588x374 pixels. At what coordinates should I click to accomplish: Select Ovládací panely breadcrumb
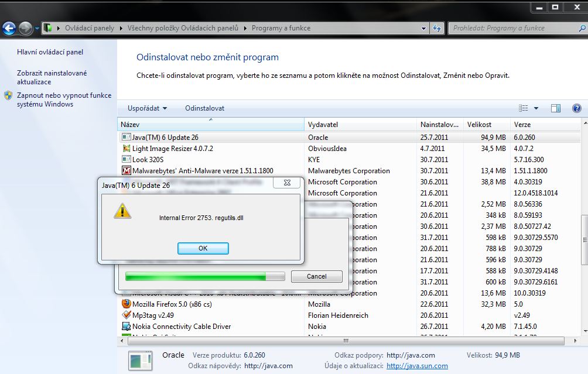(x=89, y=28)
